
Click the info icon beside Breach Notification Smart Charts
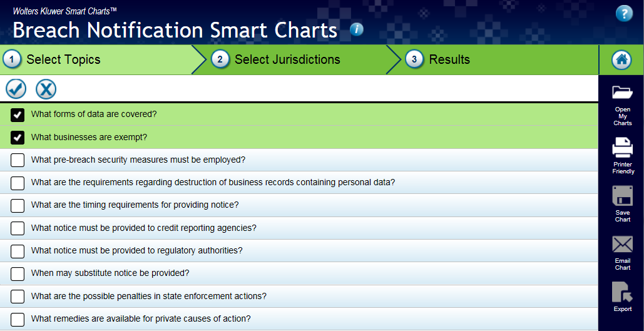(357, 29)
